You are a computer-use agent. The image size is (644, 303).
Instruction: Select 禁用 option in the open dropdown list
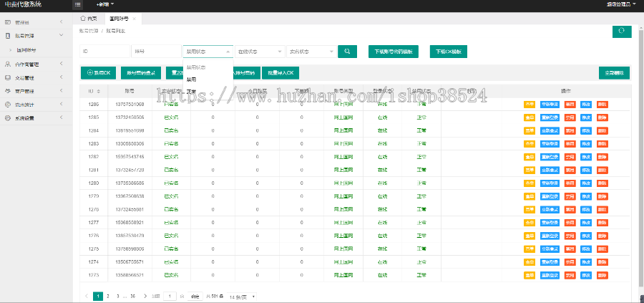click(191, 80)
